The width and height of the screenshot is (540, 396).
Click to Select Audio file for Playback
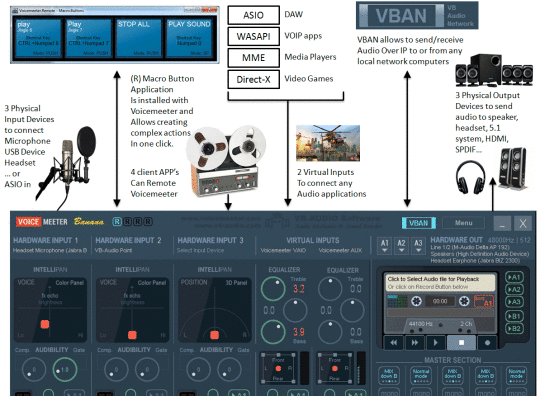point(440,282)
